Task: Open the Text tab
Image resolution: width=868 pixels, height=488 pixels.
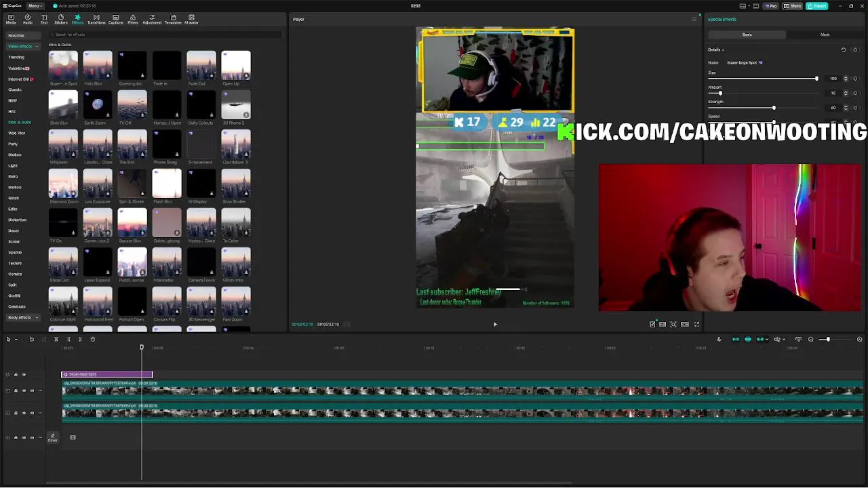Action: click(44, 19)
